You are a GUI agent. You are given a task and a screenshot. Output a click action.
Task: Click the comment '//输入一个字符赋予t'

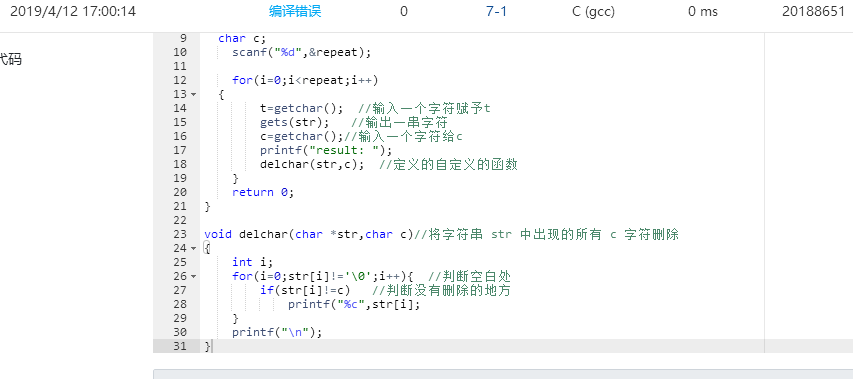click(424, 108)
